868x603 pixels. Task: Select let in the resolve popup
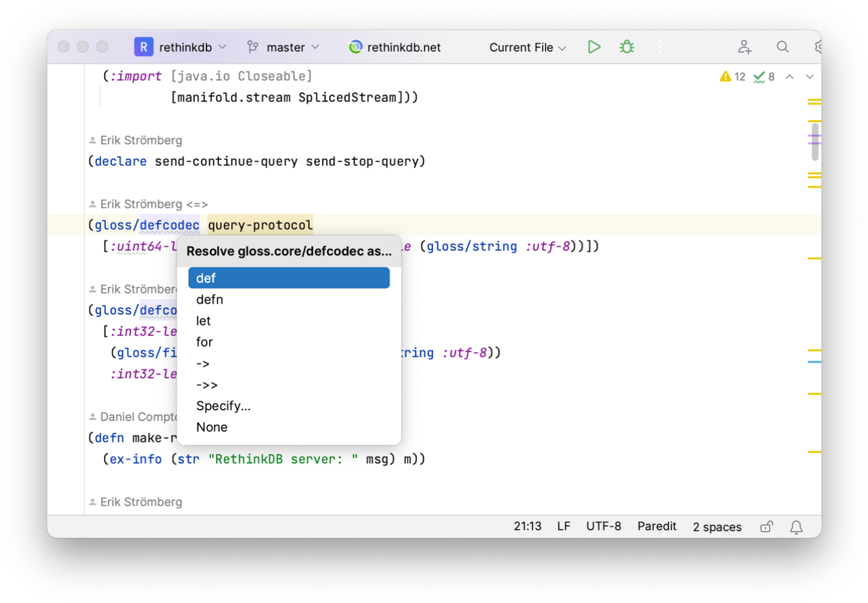point(289,321)
